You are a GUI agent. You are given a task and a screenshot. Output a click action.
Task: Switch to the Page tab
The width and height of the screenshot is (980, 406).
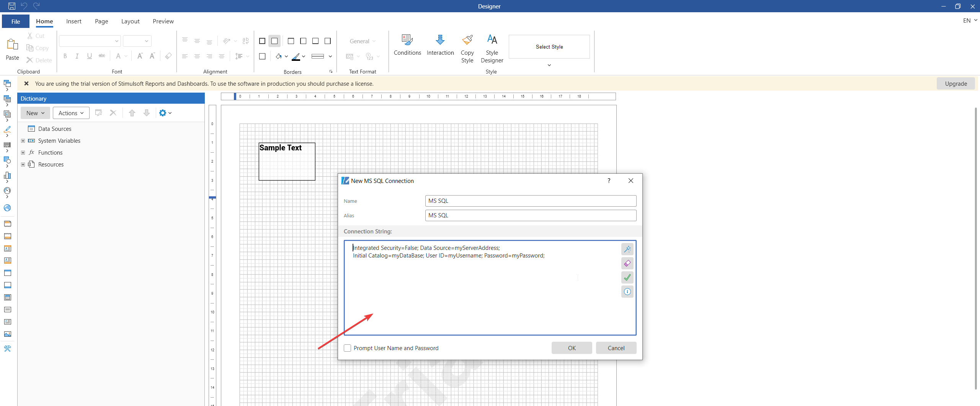pyautogui.click(x=101, y=21)
